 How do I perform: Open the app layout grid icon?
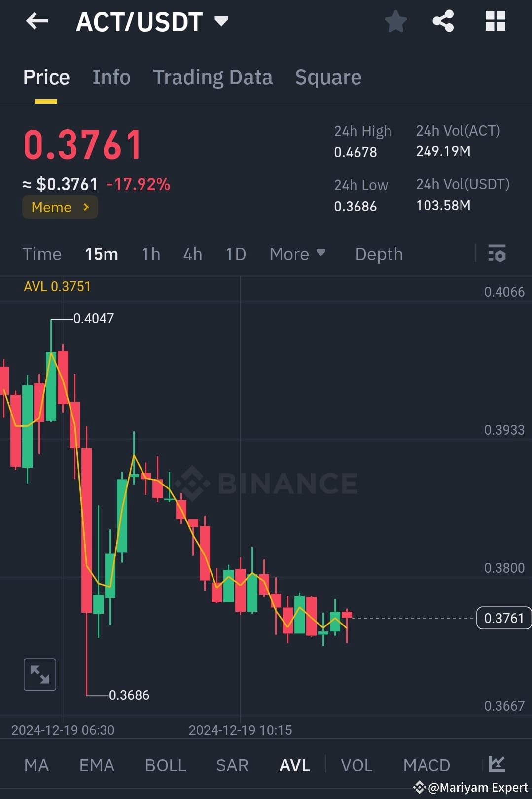pos(495,21)
